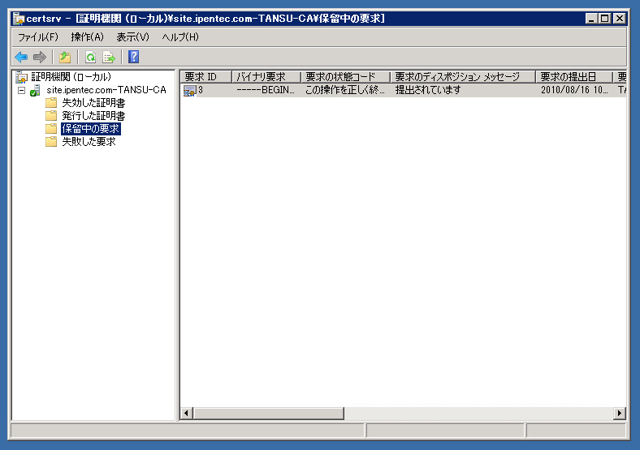Go up one level with folder icon

[65, 57]
